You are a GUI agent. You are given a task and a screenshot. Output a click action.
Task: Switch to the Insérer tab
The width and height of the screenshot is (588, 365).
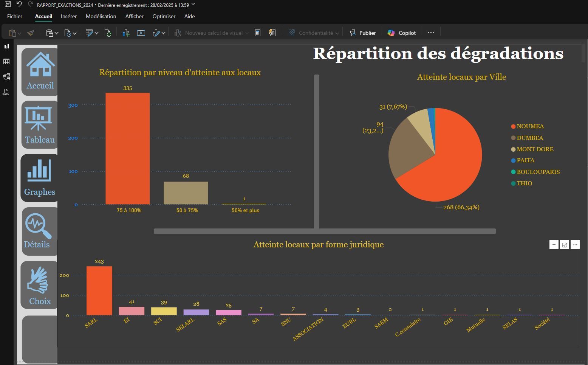point(69,16)
